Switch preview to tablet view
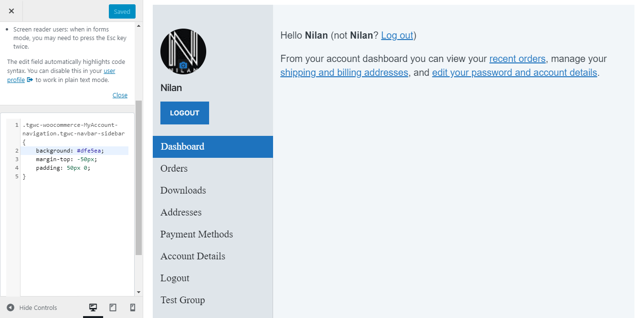The height and width of the screenshot is (318, 644). click(x=113, y=308)
